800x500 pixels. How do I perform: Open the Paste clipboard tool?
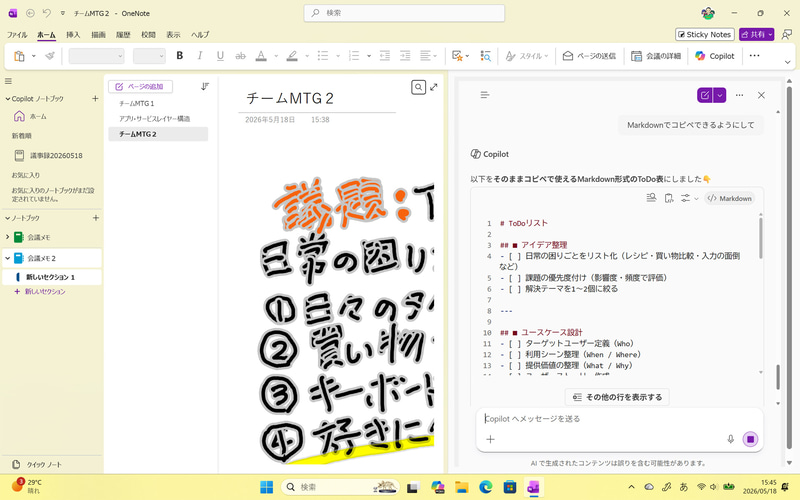pos(19,56)
